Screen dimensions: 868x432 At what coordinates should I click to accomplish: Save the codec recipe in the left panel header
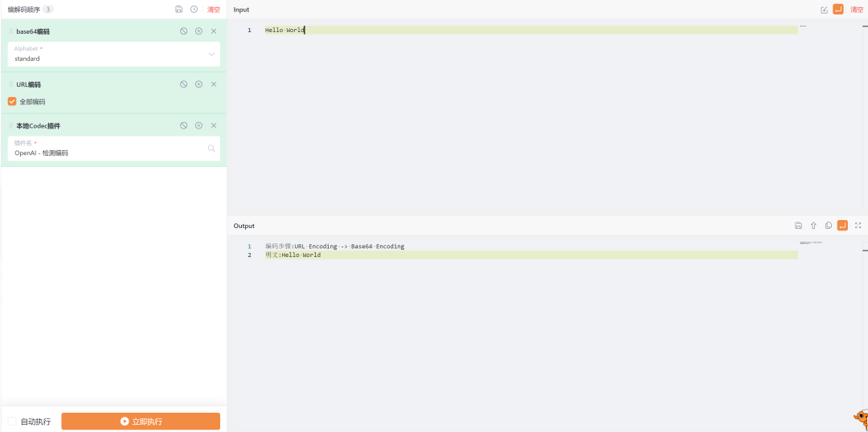178,10
